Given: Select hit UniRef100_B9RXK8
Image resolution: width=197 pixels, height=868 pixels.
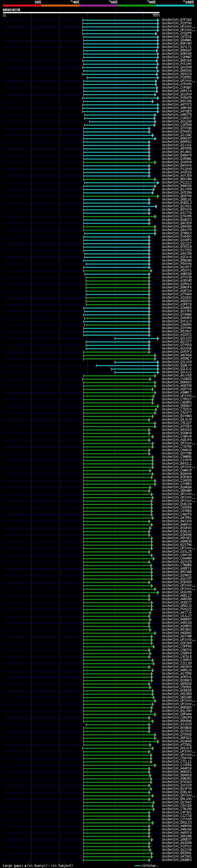Looking at the screenshot, I should [177, 54].
